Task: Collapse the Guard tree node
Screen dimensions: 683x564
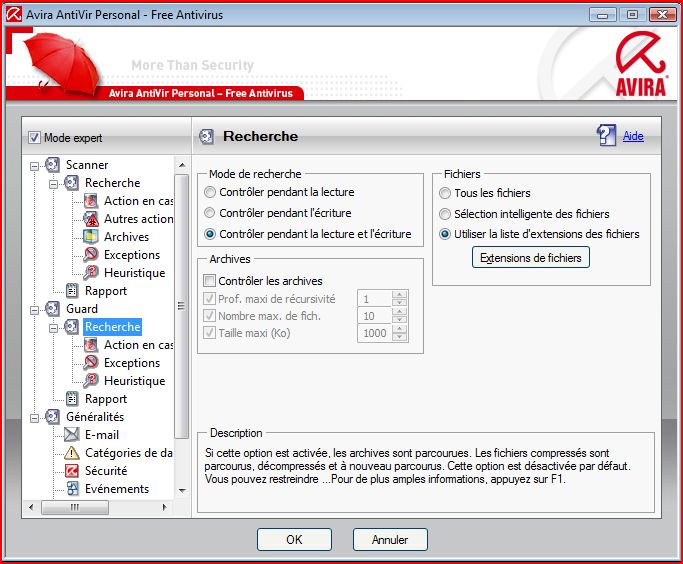Action: [34, 310]
